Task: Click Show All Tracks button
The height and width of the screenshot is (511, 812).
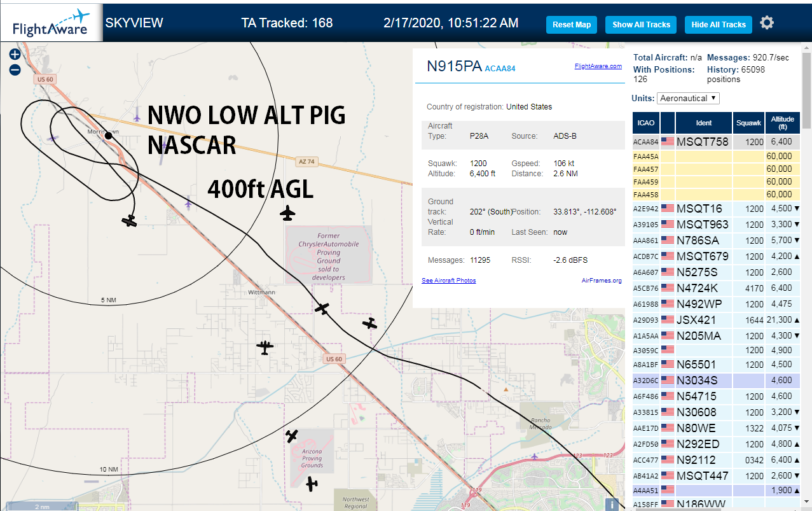Action: [x=641, y=25]
